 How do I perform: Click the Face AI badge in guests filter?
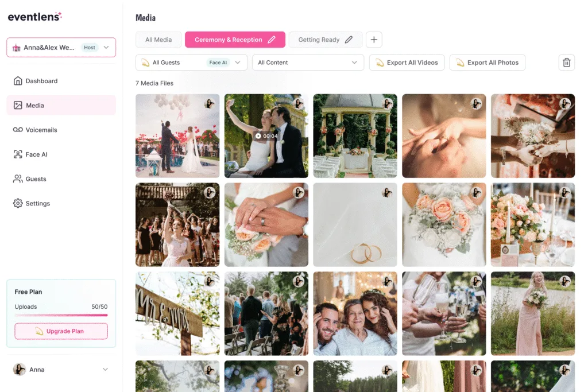pos(218,63)
